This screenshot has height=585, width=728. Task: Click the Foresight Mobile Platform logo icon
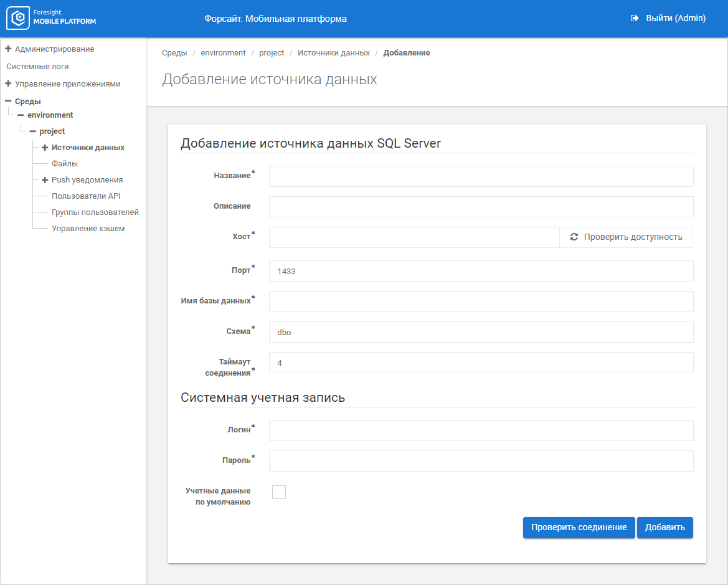tap(17, 18)
